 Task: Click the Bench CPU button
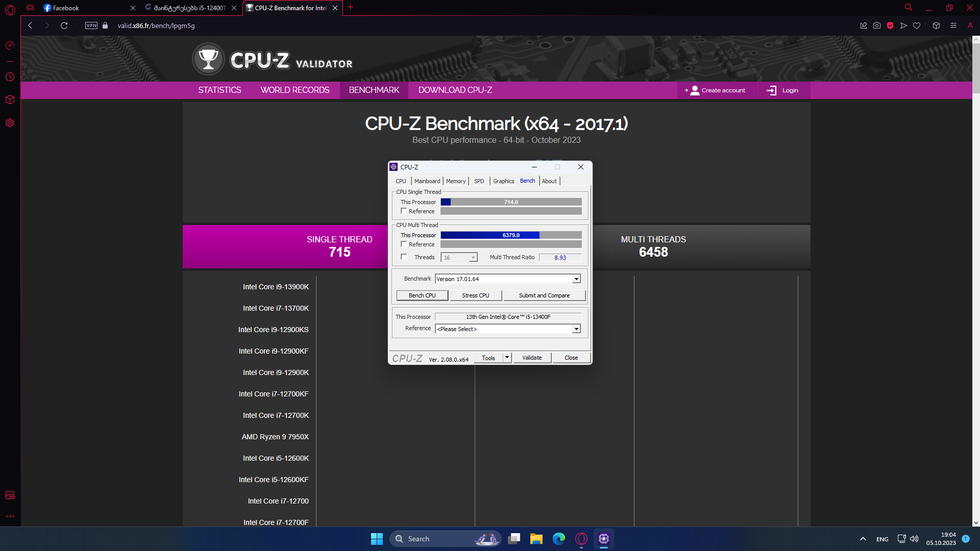click(422, 295)
